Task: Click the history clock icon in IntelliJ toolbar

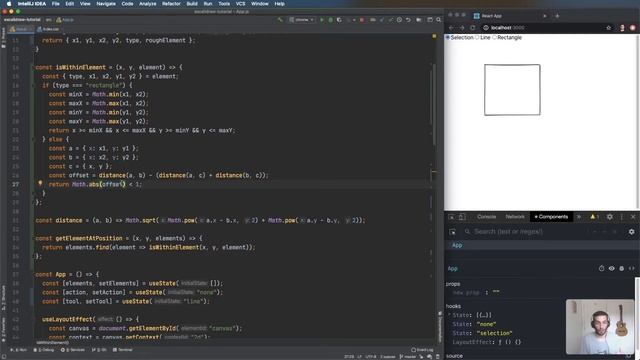Action: point(399,20)
